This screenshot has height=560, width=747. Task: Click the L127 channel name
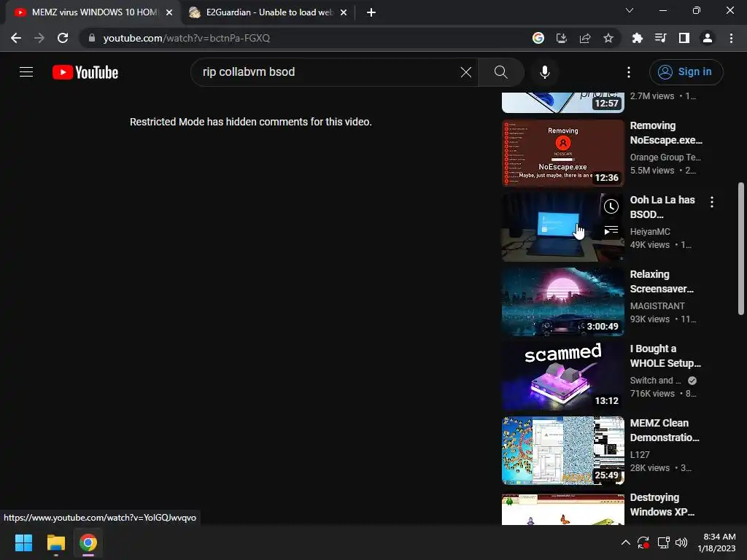point(639,455)
